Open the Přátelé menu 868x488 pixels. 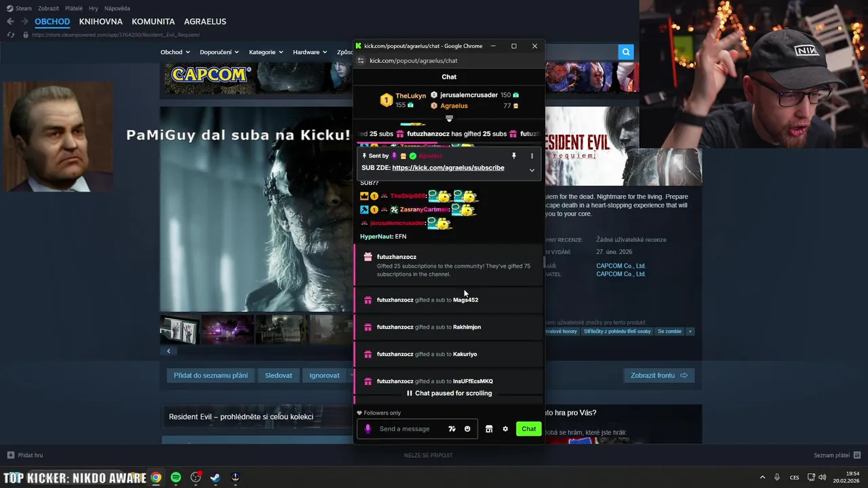click(x=74, y=8)
